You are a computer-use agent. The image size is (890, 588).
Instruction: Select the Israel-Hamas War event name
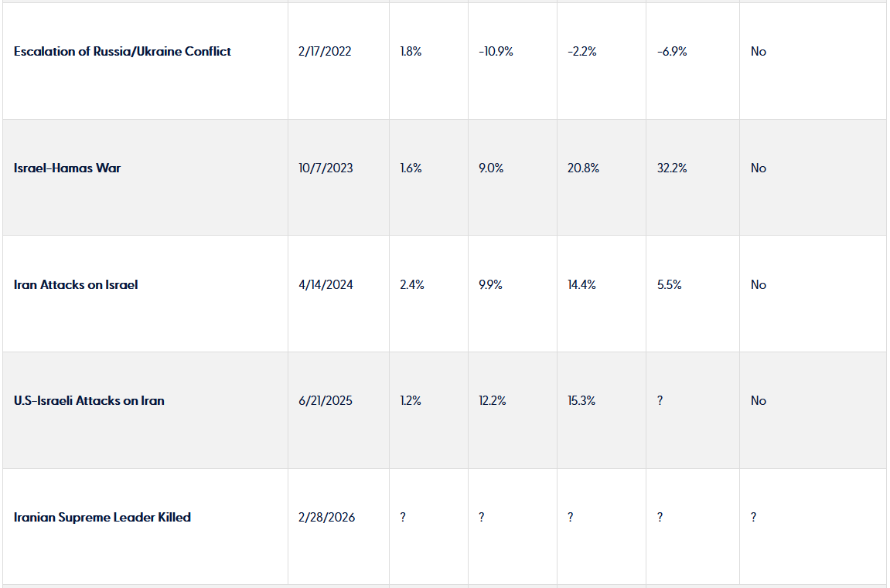tap(67, 168)
